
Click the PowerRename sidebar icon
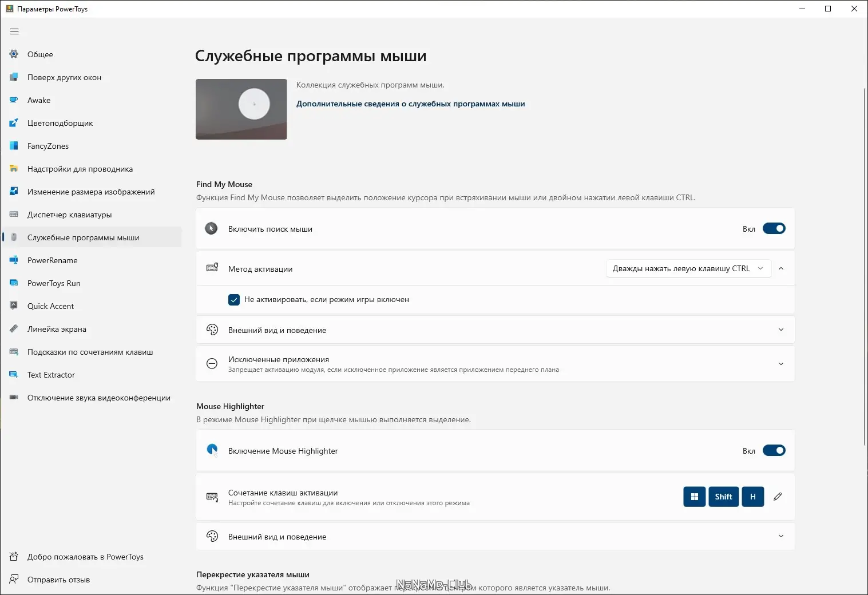pos(14,260)
